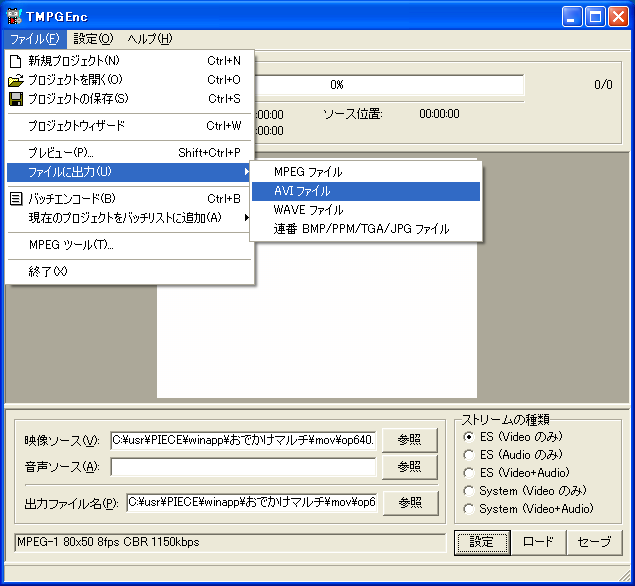Click the セーブ button
This screenshot has width=635, height=586.
pyautogui.click(x=595, y=542)
